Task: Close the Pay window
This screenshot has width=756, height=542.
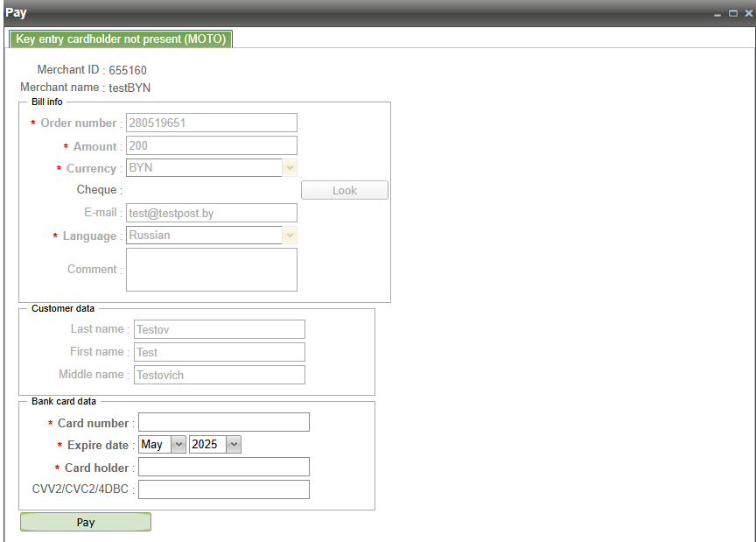Action: (x=747, y=13)
